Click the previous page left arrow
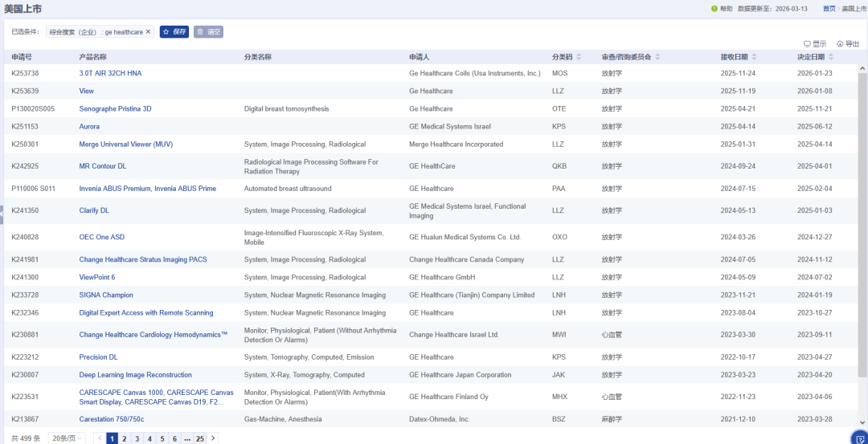The height and width of the screenshot is (444, 868). (100, 438)
